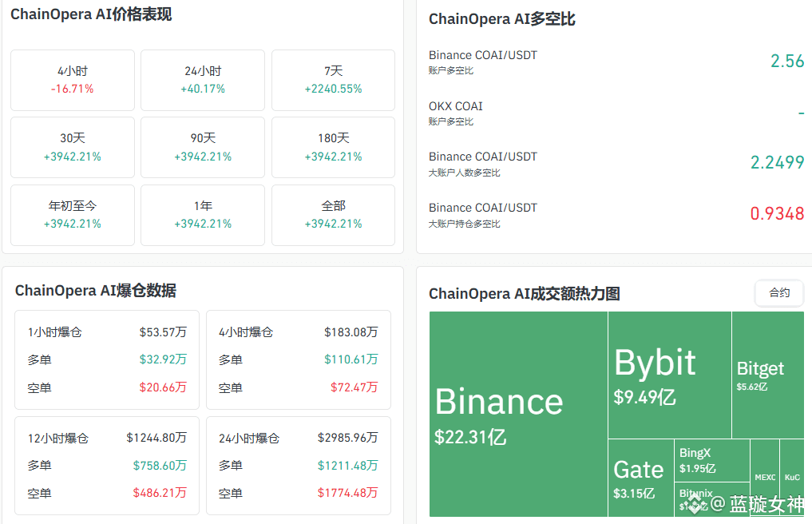Screen dimensions: 812x524
Task: Click the Gate heatmap tile
Action: point(640,478)
